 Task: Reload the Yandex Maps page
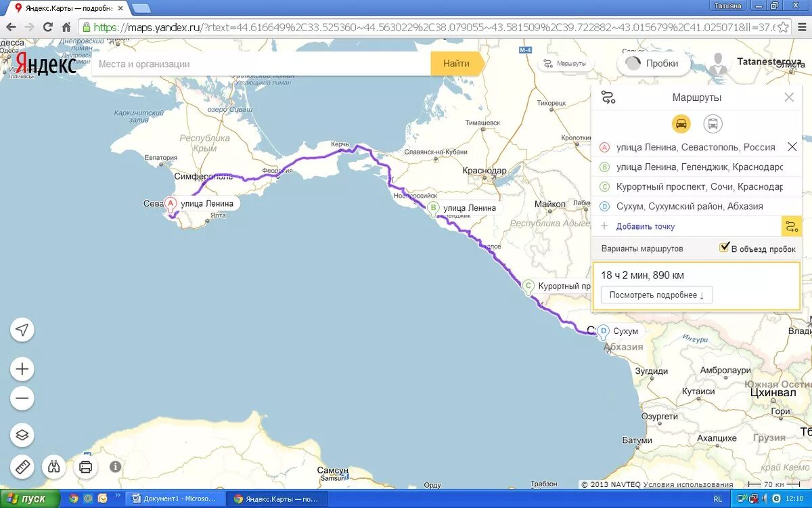pos(47,27)
